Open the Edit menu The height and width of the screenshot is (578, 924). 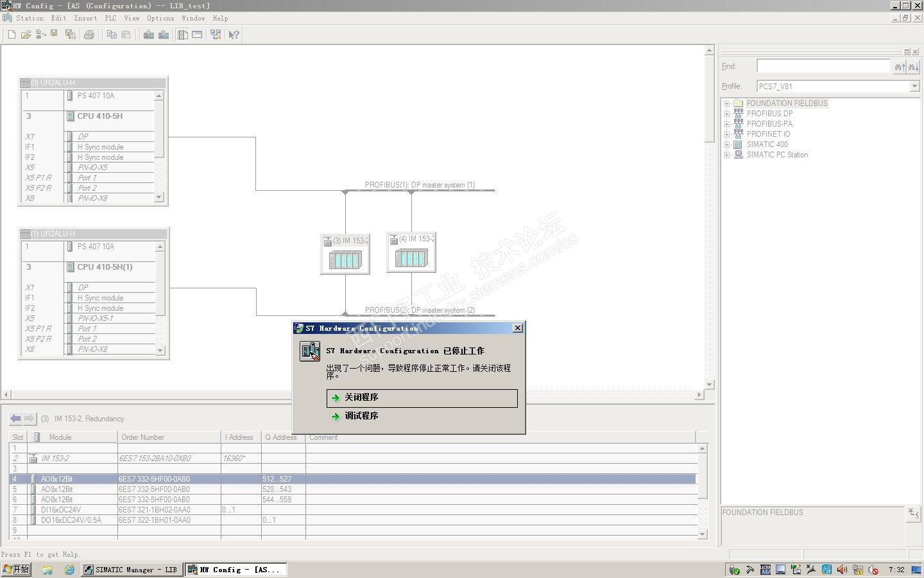click(x=58, y=18)
